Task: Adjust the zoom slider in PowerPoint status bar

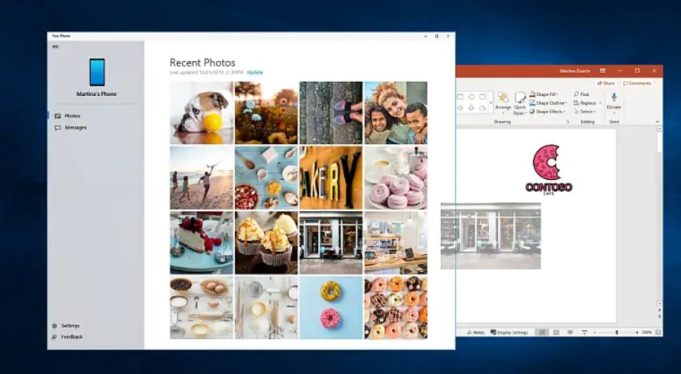Action: (x=616, y=332)
